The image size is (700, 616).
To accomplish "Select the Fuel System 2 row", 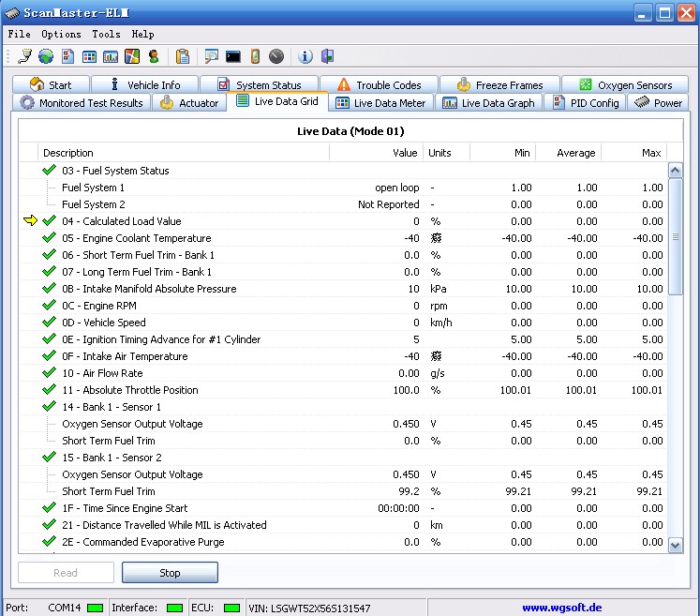I will (343, 204).
